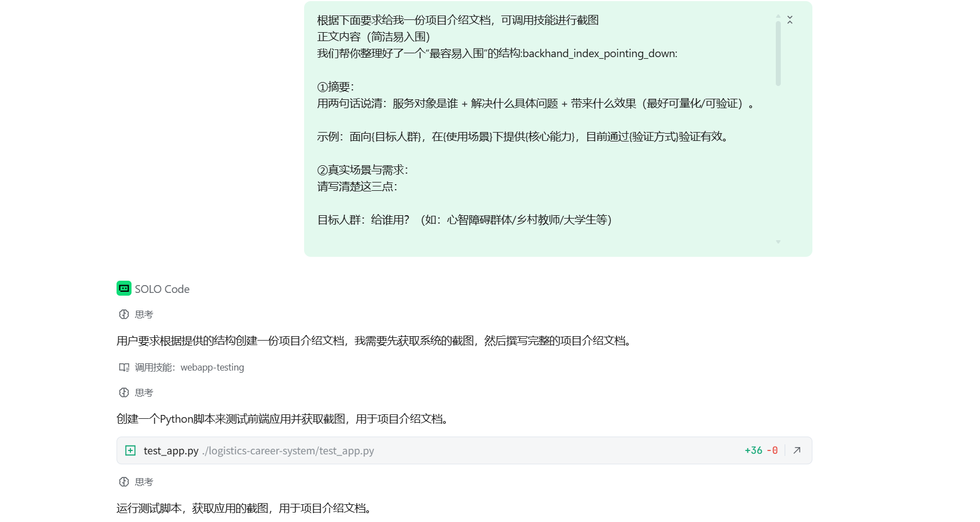Expand the last 思考 section label

(144, 482)
